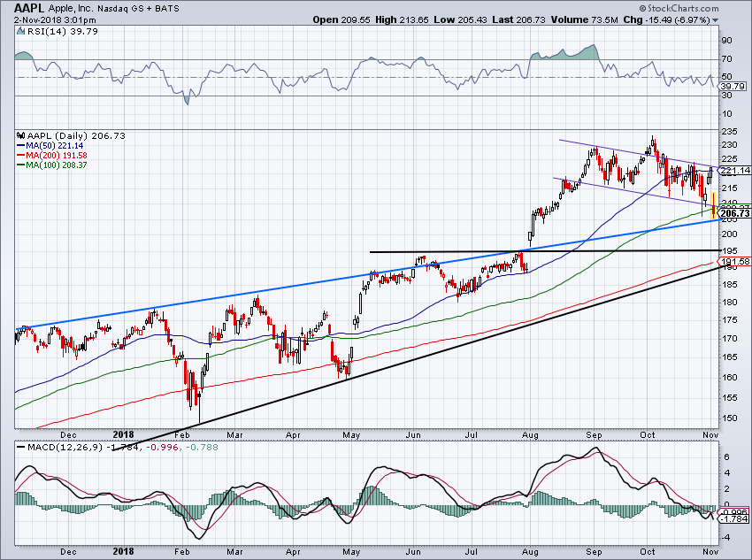
Task: Click the 'MA(50) 221.14' legend text
Action: (55, 146)
